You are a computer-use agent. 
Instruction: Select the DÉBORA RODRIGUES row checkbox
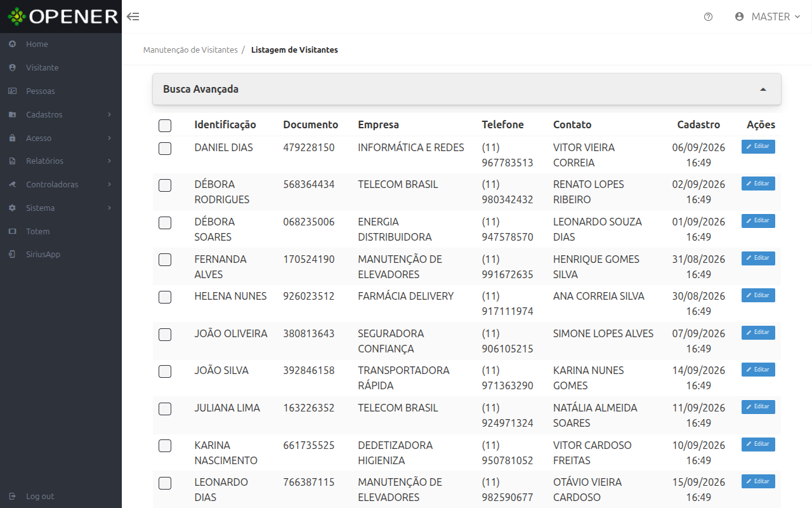(165, 185)
